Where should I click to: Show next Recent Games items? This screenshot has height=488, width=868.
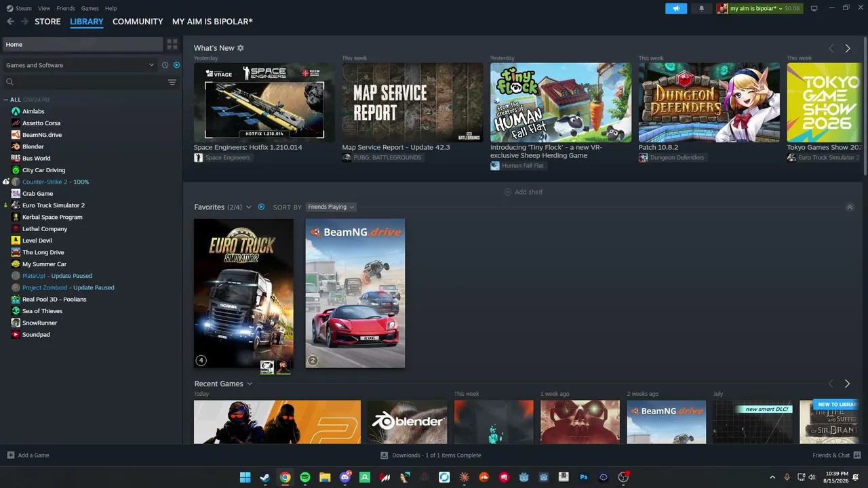[x=847, y=384]
